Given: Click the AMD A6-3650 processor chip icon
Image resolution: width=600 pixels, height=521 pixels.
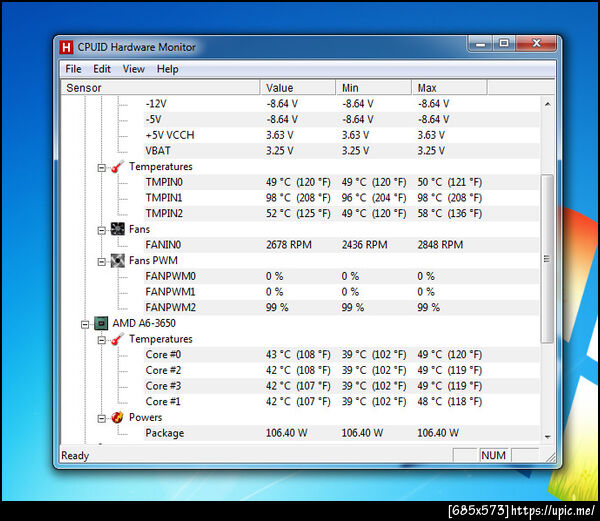Looking at the screenshot, I should point(101,323).
